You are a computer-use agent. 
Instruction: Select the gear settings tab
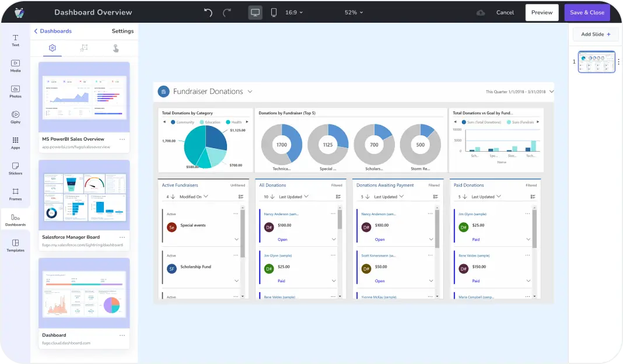pos(52,48)
